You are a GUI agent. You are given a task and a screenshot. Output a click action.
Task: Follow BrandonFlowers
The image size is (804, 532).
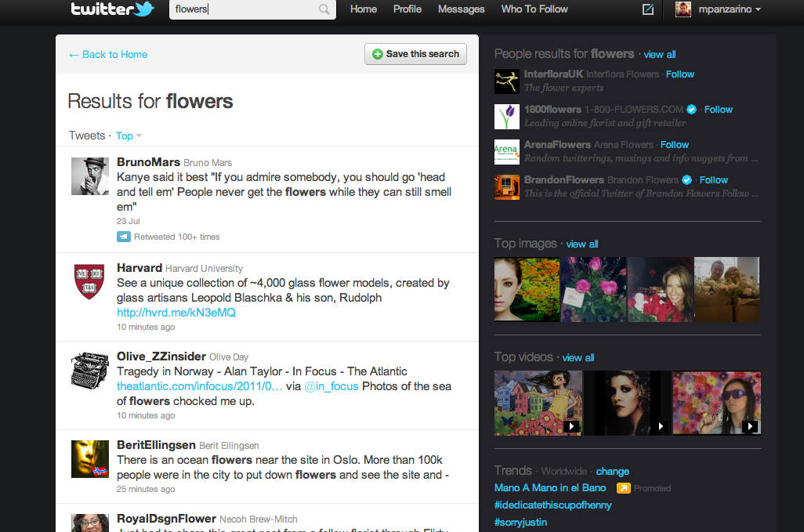[x=713, y=180]
